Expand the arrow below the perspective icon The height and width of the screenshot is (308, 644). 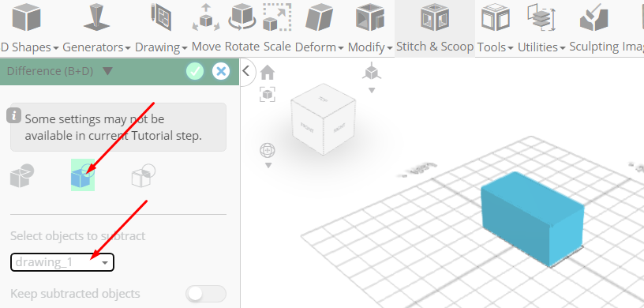pyautogui.click(x=371, y=90)
